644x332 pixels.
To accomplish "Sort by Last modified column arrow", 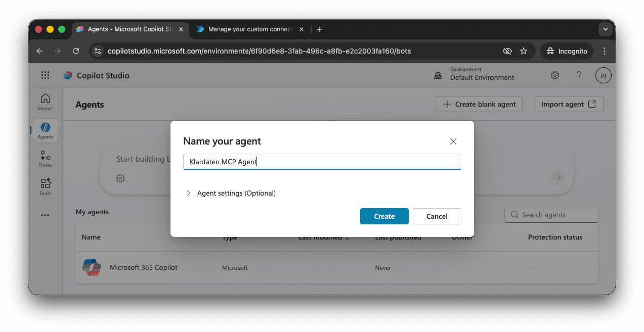I will (347, 238).
